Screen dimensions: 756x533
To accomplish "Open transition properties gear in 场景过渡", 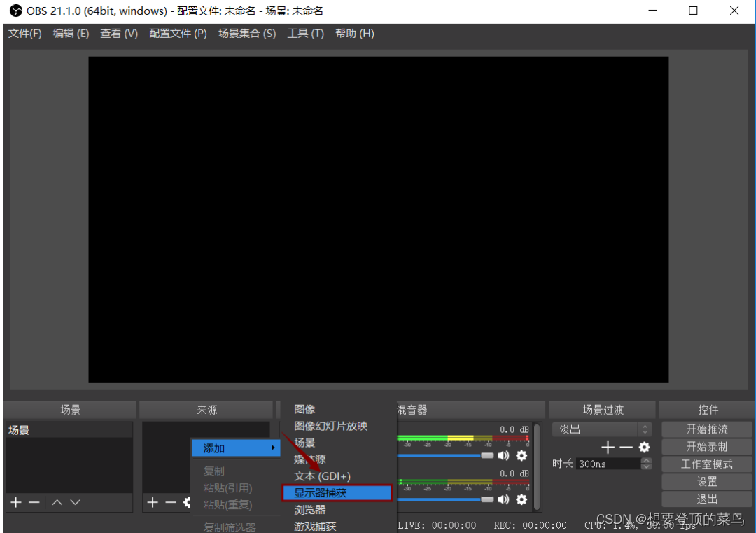I will [644, 447].
